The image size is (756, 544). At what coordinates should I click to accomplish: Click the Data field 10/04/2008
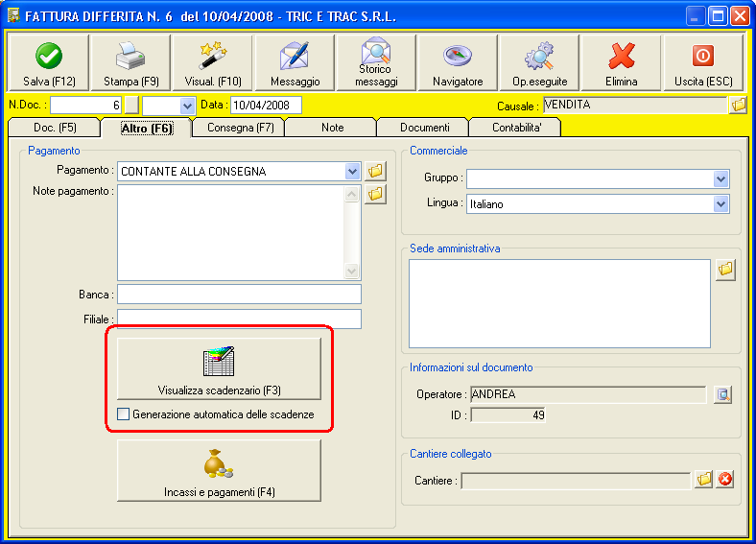[x=266, y=106]
